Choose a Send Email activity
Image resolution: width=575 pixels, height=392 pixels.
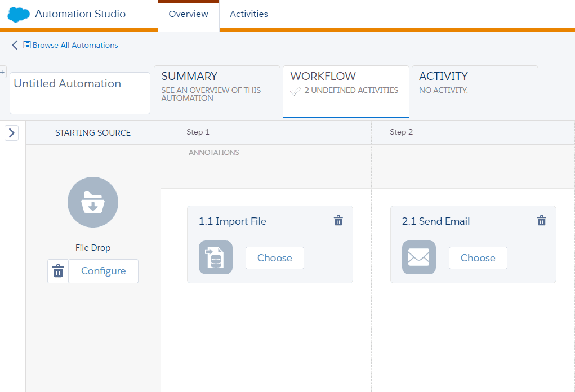pyautogui.click(x=478, y=258)
